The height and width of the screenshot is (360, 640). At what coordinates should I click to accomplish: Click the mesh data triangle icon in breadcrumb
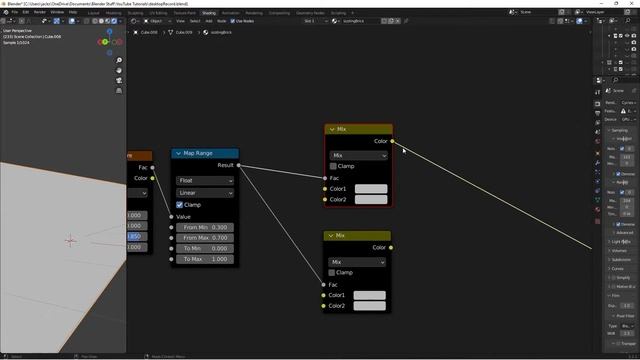(171, 32)
